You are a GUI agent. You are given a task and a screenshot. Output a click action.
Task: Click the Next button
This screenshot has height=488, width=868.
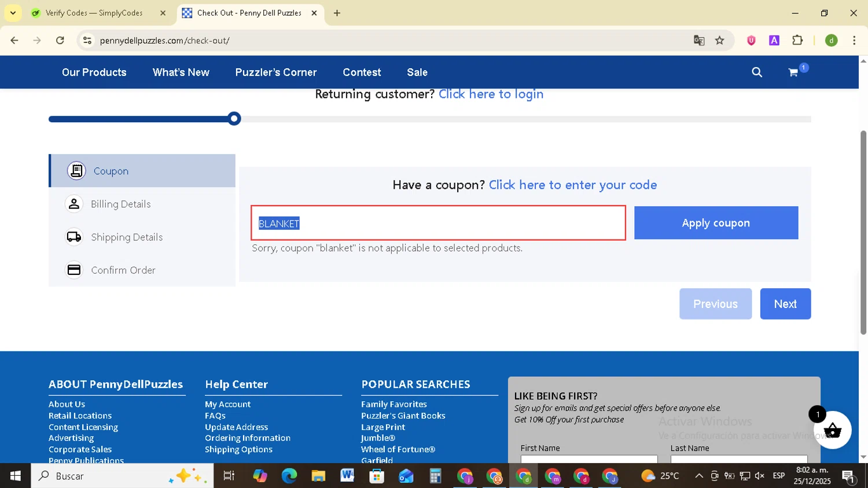[785, 304]
